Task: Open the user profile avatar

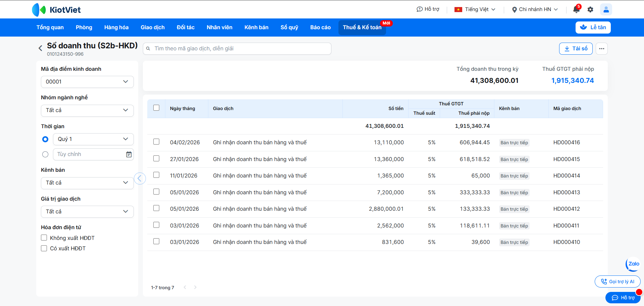Action: click(x=606, y=9)
